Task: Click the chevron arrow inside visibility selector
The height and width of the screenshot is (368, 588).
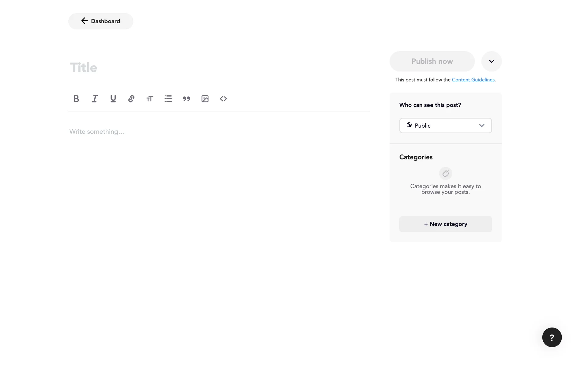Action: click(482, 125)
